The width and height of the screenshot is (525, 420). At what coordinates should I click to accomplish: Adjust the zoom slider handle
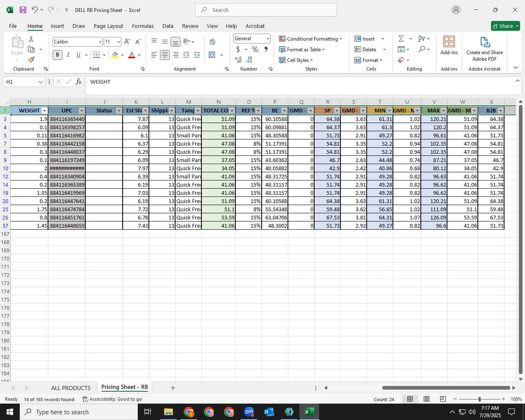pos(479,399)
